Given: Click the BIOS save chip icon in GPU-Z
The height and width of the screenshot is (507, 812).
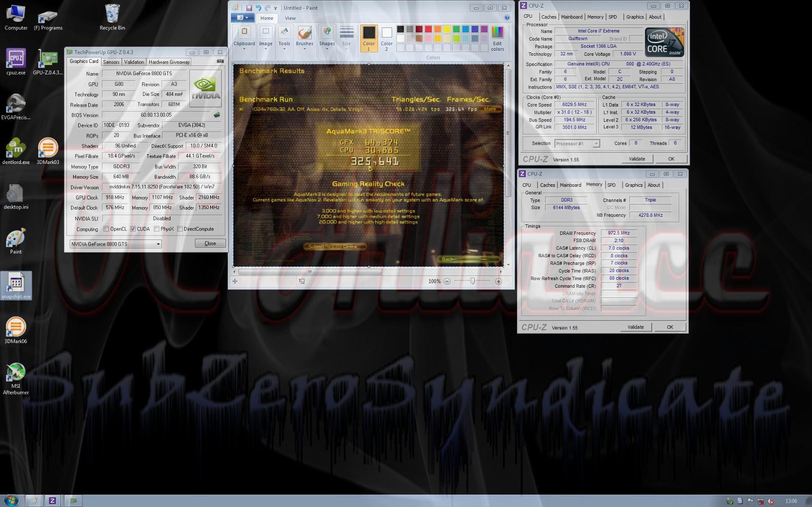Looking at the screenshot, I should pos(217,115).
